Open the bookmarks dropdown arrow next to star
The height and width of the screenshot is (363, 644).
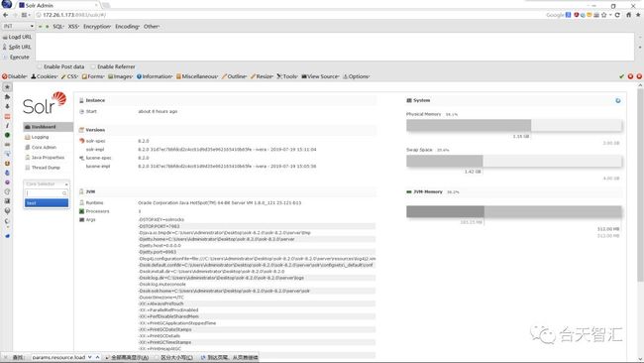pos(610,15)
